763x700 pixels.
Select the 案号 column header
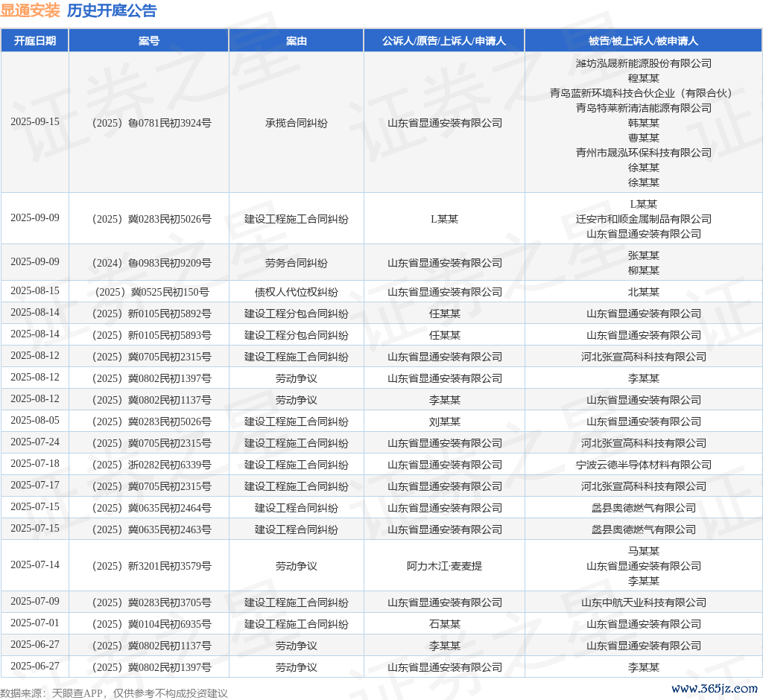(x=148, y=41)
